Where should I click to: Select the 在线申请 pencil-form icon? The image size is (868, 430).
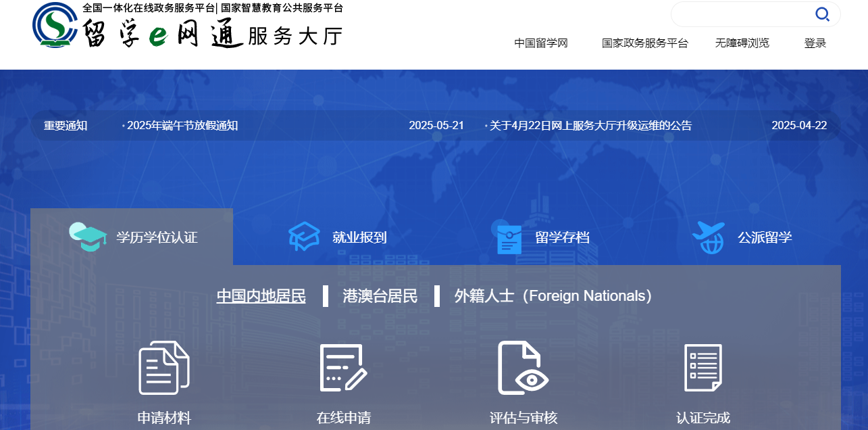(343, 367)
